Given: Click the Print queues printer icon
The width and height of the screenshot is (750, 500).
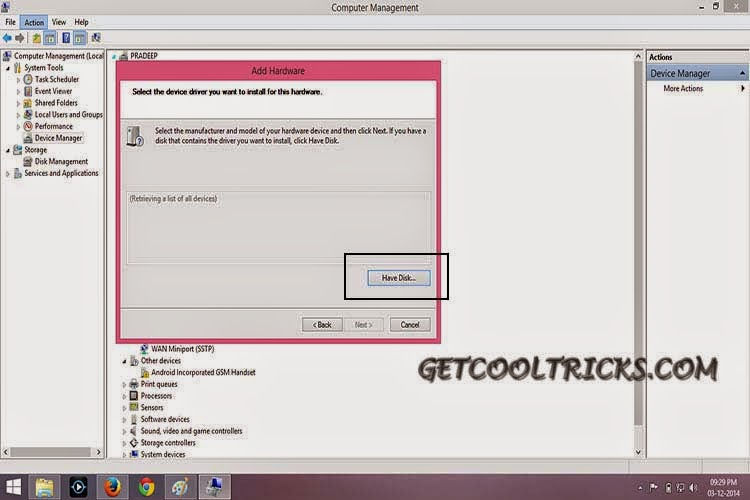Looking at the screenshot, I should click(x=134, y=384).
